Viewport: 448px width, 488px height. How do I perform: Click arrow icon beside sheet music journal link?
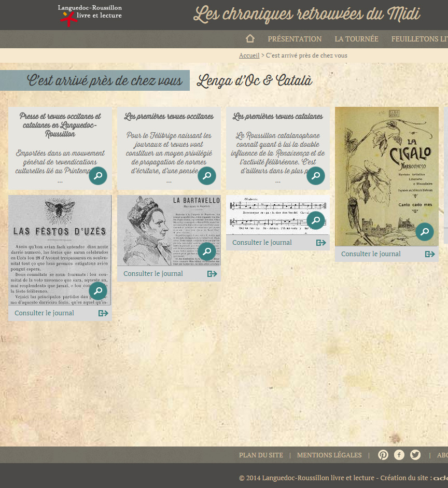point(321,243)
